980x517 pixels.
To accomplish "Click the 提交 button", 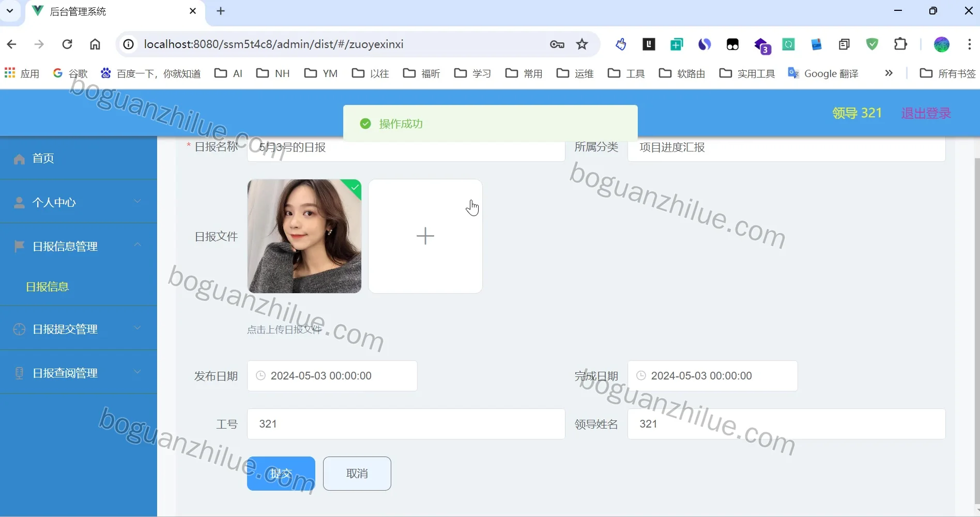I will point(281,474).
